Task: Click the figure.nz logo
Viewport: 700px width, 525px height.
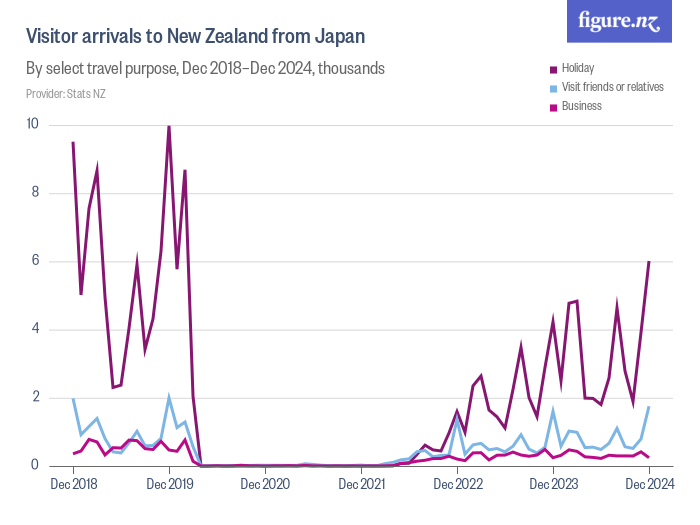Action: (x=619, y=21)
